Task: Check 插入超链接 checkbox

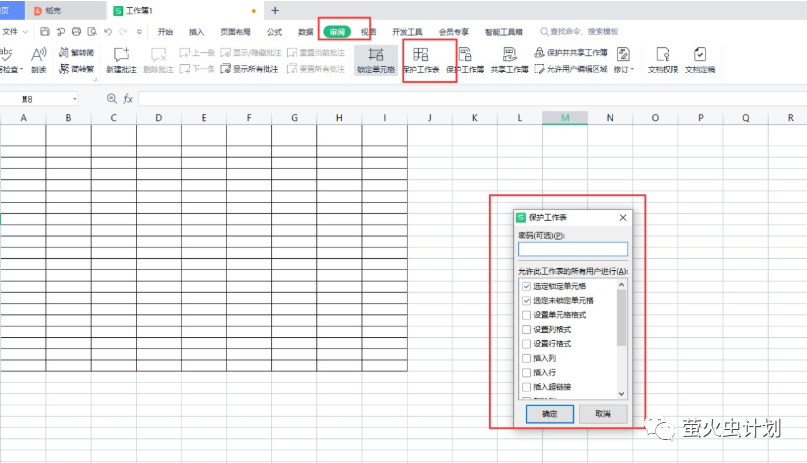Action: [526, 387]
